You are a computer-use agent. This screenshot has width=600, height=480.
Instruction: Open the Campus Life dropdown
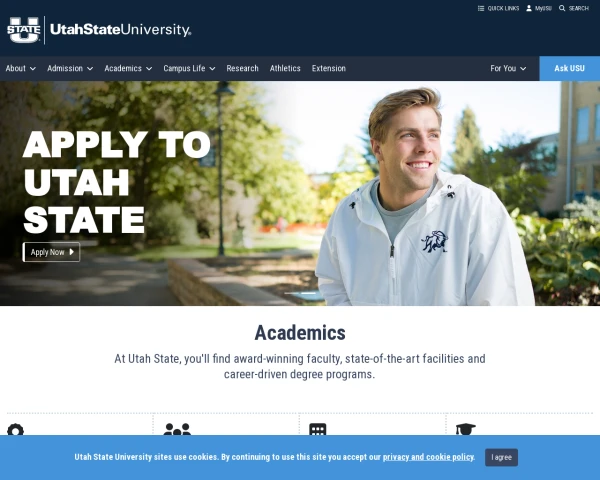(189, 68)
